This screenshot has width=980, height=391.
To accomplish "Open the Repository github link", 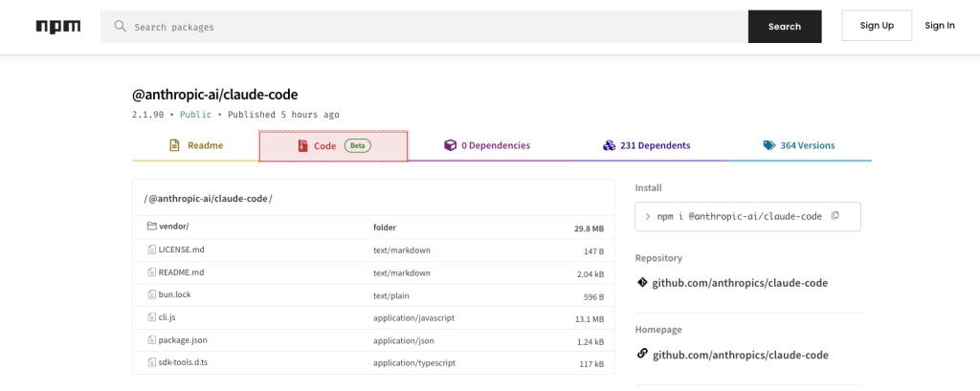I will pyautogui.click(x=740, y=283).
